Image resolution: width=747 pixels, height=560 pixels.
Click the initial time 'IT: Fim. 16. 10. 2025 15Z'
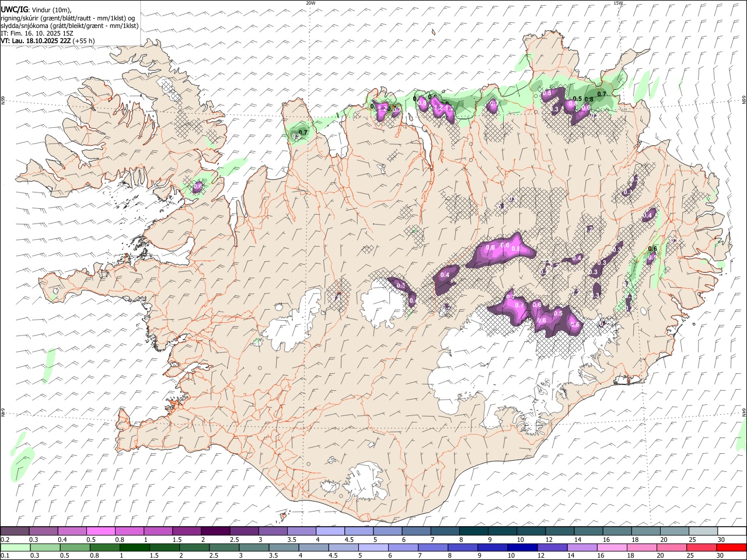(x=37, y=33)
